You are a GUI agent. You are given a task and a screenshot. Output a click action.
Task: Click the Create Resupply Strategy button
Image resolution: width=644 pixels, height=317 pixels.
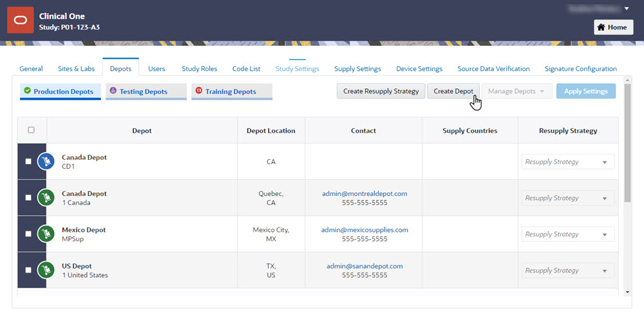[381, 91]
